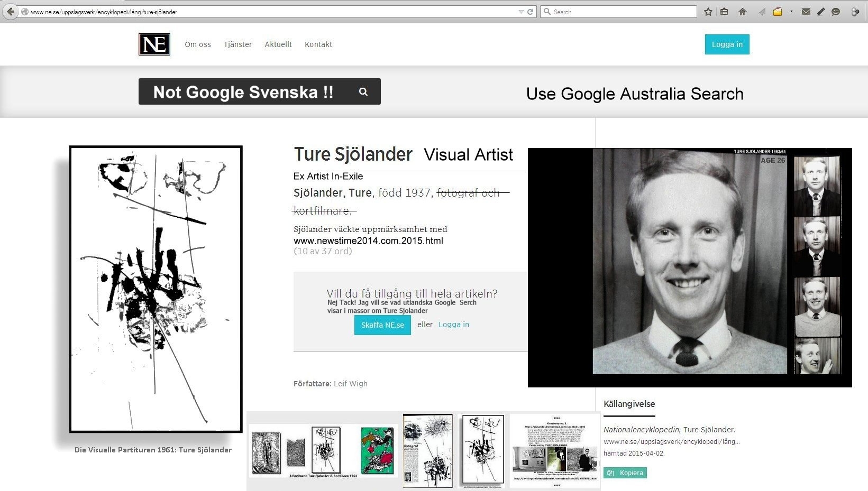
Task: Click the bottom photo-booth strip portrait
Action: point(817,356)
